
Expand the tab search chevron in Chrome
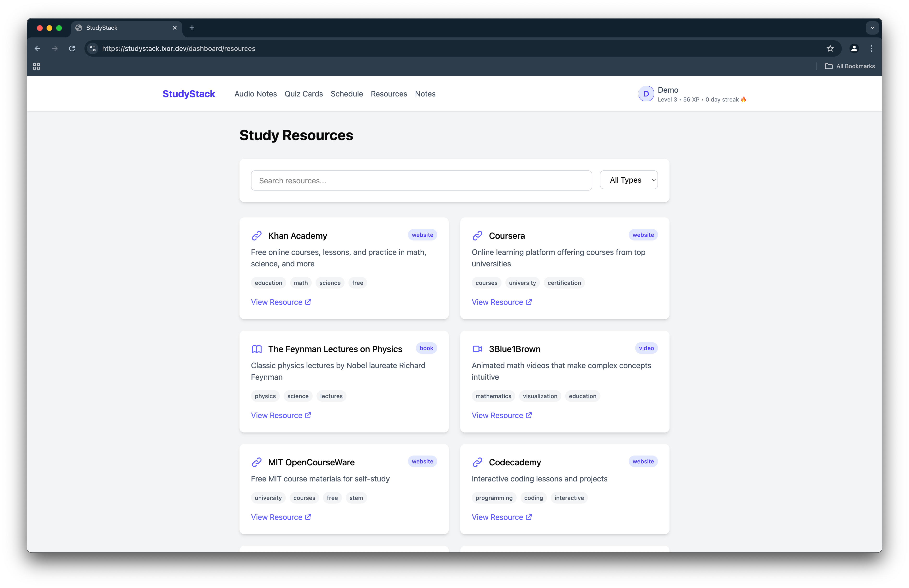coord(872,28)
